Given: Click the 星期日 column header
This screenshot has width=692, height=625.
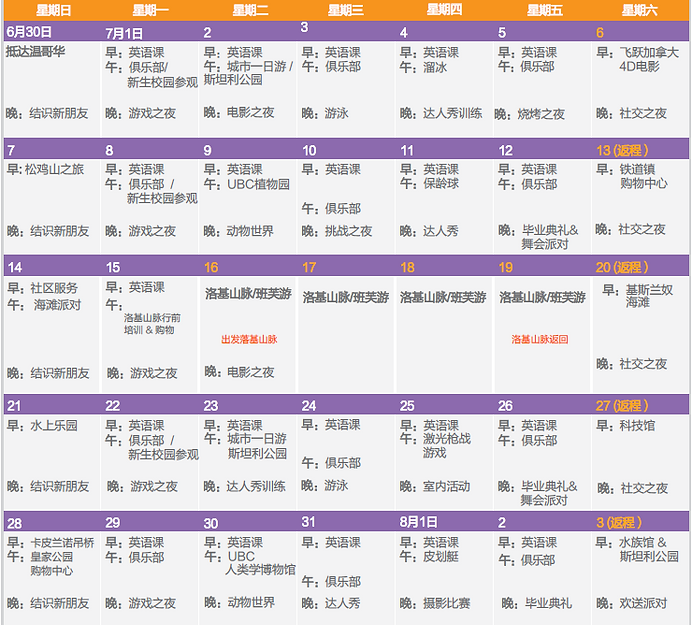Looking at the screenshot, I should pos(53,10).
